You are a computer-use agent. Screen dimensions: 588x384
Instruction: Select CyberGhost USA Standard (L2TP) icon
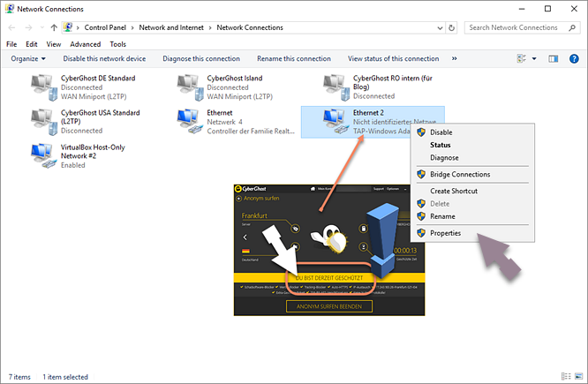pyautogui.click(x=43, y=122)
